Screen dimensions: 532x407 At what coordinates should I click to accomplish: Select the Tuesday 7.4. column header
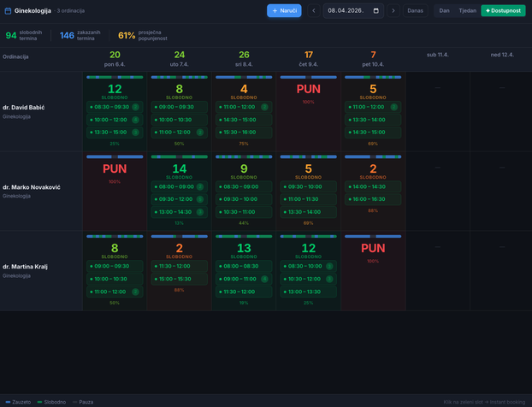[179, 59]
